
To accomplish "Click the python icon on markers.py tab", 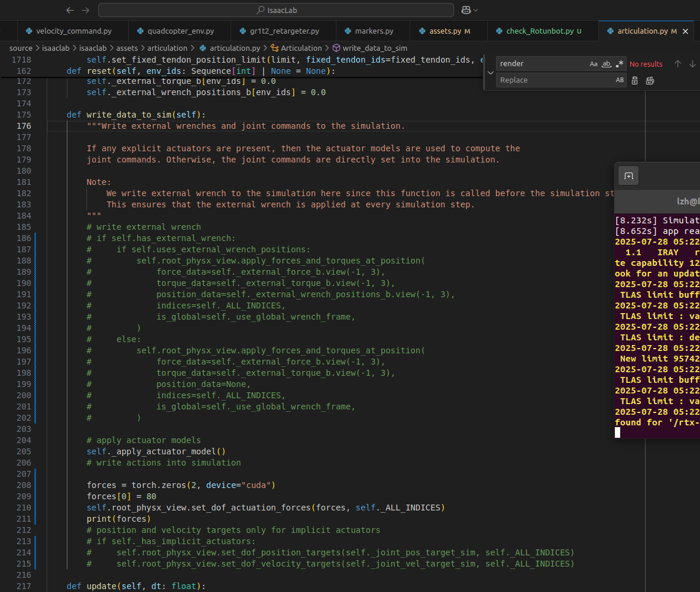I will click(348, 31).
